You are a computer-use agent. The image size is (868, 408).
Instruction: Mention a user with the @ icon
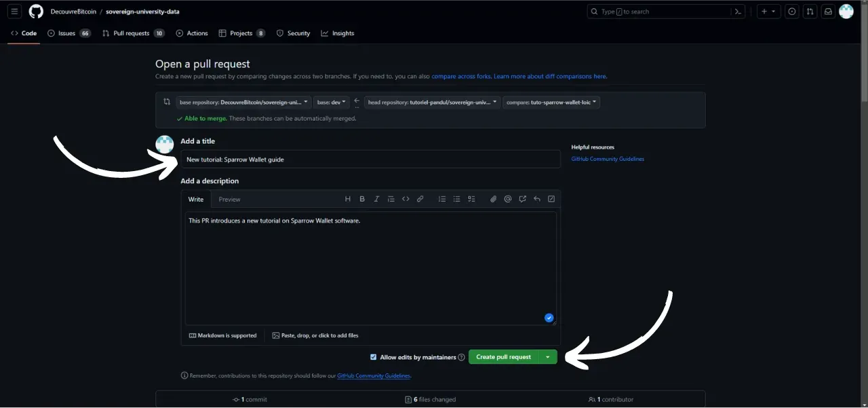click(x=508, y=199)
